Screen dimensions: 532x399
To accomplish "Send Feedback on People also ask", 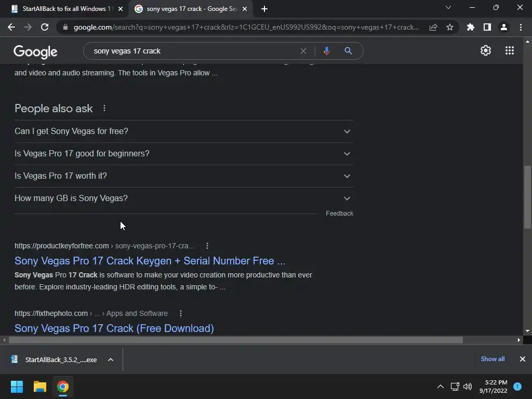I will tap(339, 214).
